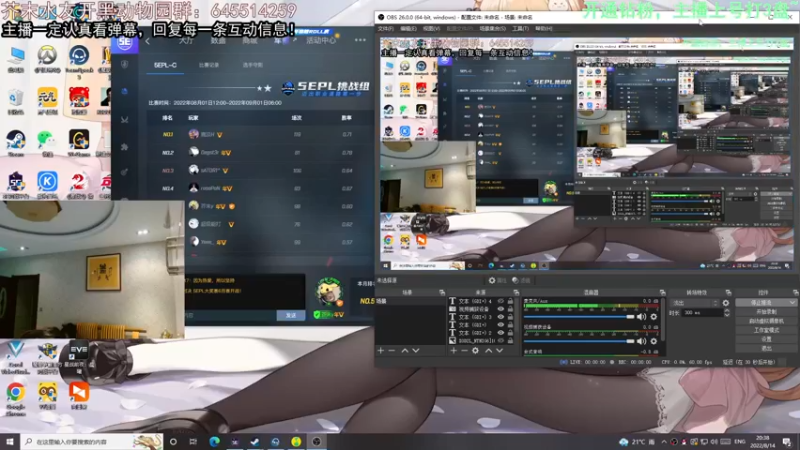Toggle visibility of 文本 (GDI+) 4 source
Viewport: 800px width, 450px height.
(x=501, y=302)
